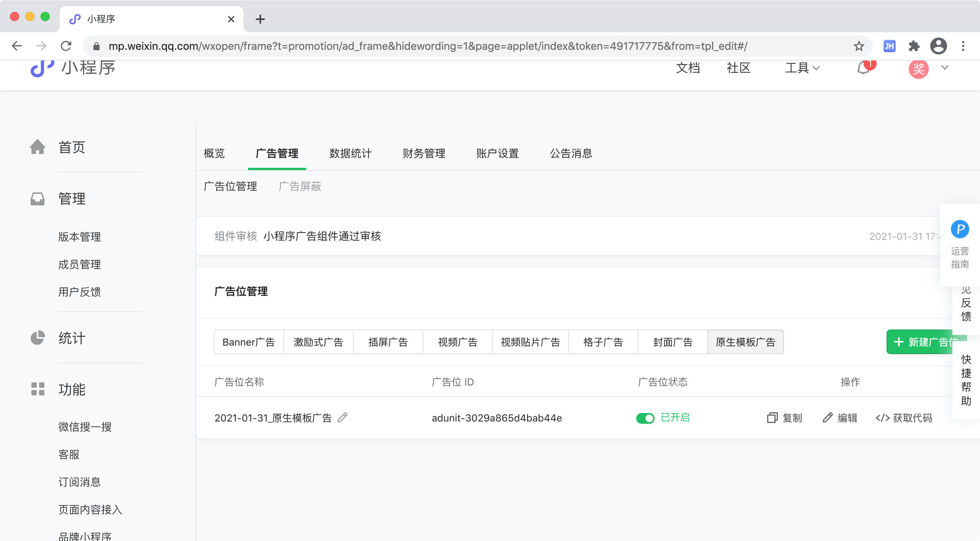Viewport: 980px width, 541px height.
Task: Open 版本管理 in the sidebar
Action: pyautogui.click(x=80, y=237)
